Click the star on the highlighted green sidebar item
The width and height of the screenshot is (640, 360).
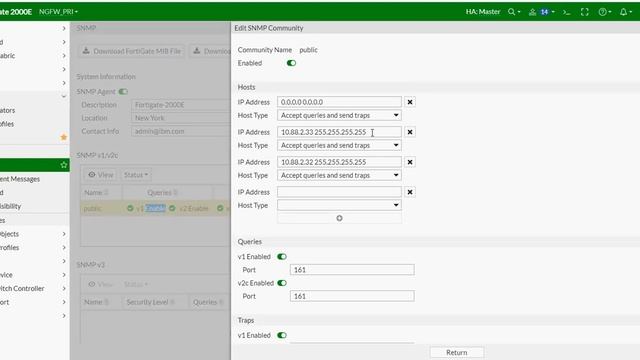[64, 165]
